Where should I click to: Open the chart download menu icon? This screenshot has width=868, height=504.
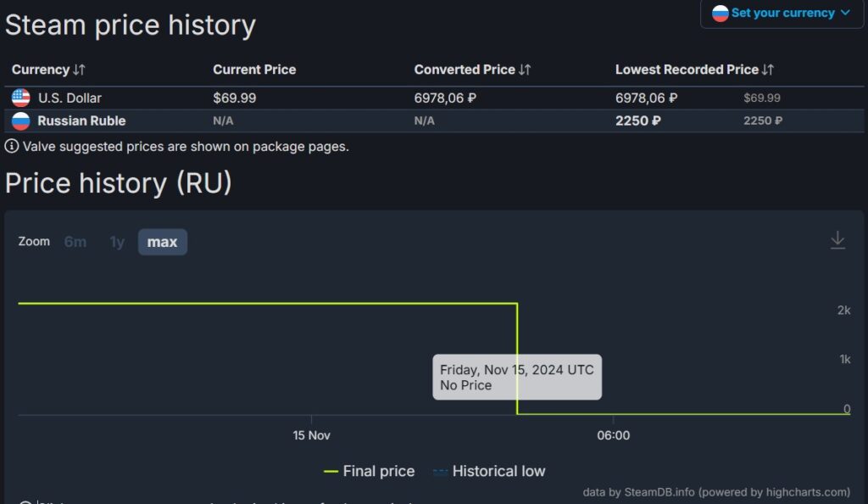pos(837,240)
